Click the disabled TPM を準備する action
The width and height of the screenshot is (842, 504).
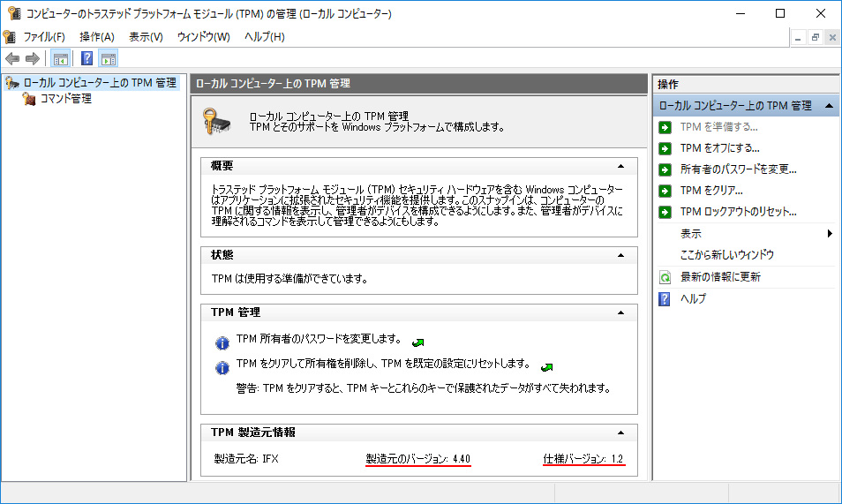tap(718, 127)
